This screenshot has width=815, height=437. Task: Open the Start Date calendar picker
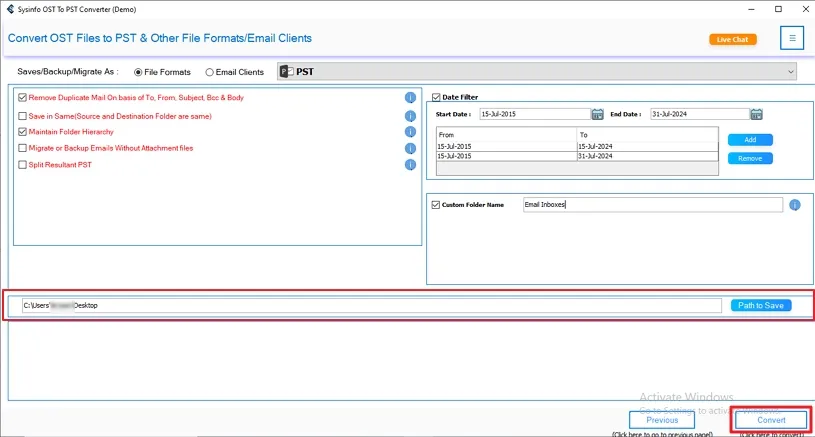click(597, 114)
